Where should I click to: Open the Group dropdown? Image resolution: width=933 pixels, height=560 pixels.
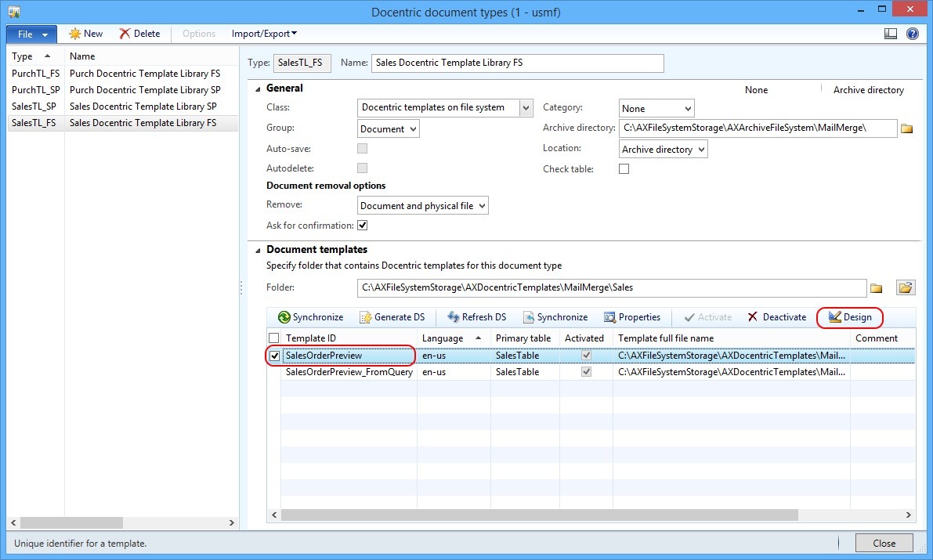coord(389,128)
